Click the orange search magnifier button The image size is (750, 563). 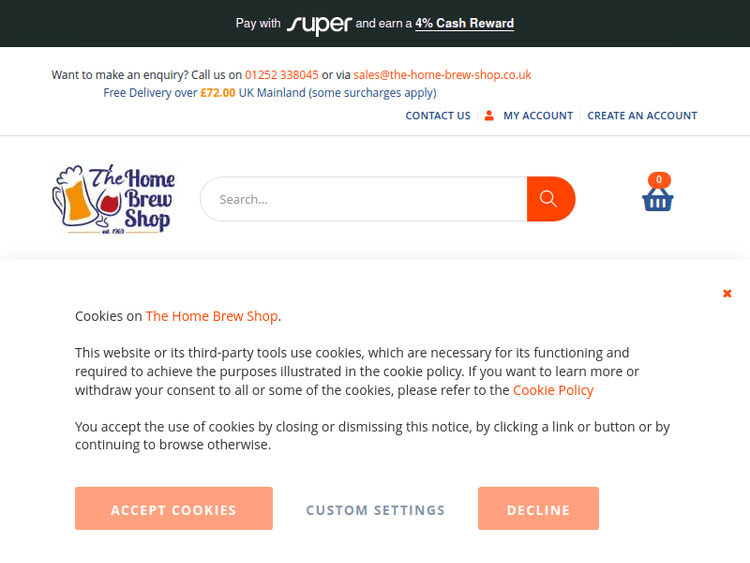549,199
